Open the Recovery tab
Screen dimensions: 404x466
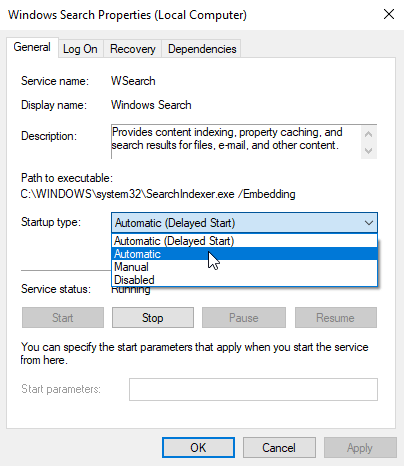coord(133,49)
